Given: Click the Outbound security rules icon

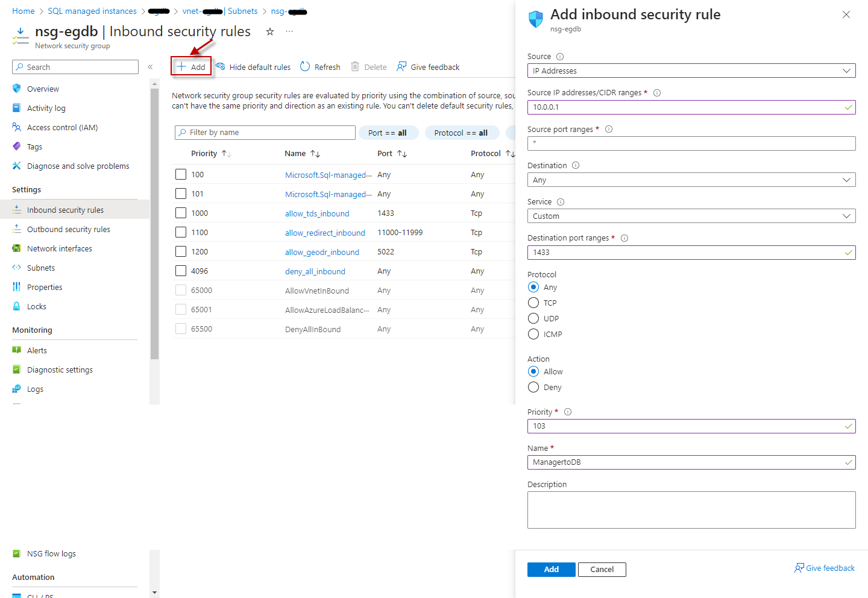Looking at the screenshot, I should (x=17, y=229).
